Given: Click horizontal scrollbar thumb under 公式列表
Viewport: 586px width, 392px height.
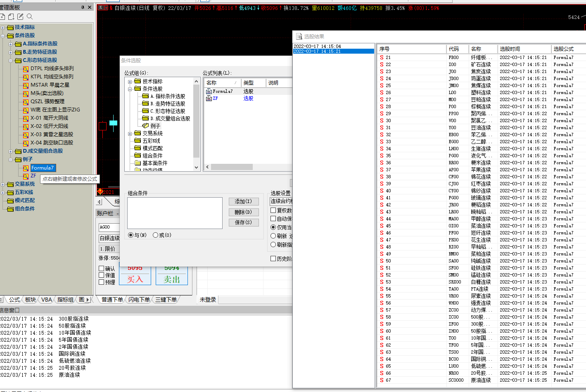Looking at the screenshot, I should (232, 167).
